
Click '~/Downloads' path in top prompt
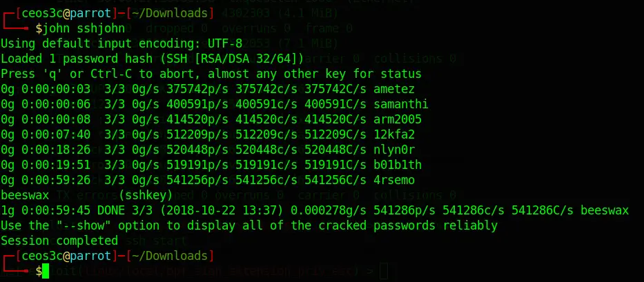tap(170, 13)
